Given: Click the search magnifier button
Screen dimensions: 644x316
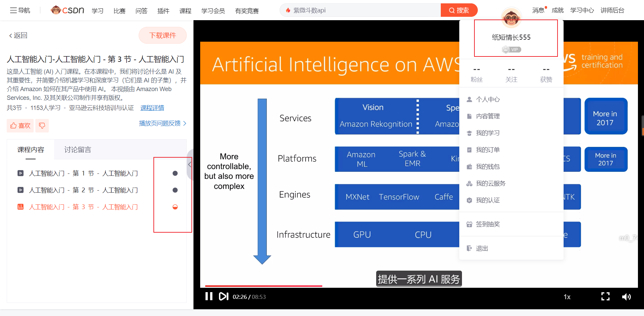Looking at the screenshot, I should (459, 10).
